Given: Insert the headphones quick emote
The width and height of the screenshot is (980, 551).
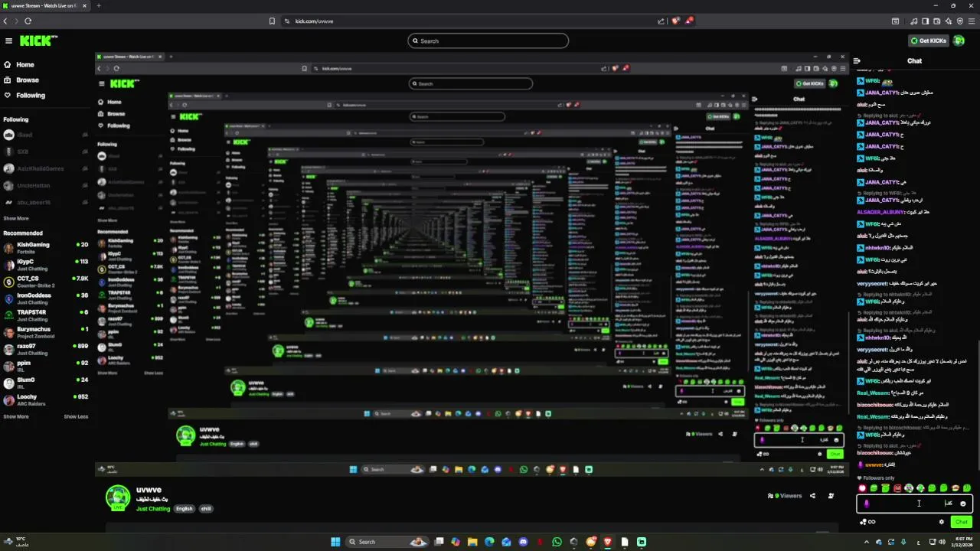Looking at the screenshot, I should 909,488.
